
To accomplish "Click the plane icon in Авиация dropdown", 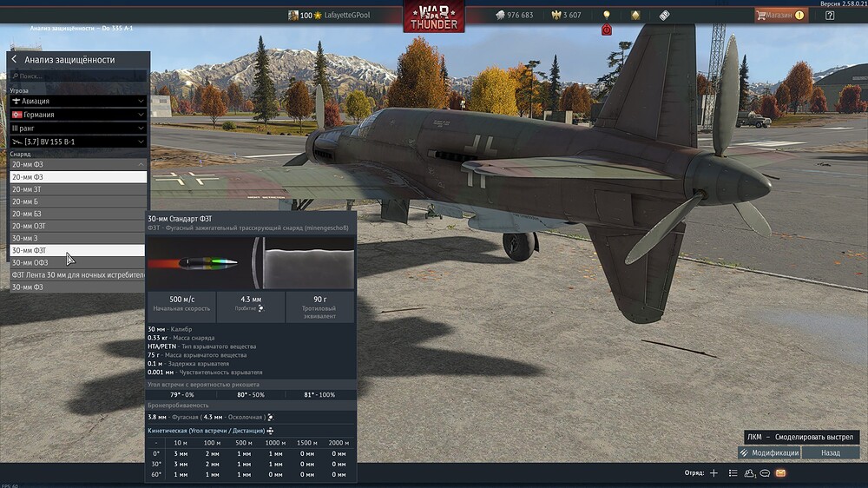I will tap(16, 101).
